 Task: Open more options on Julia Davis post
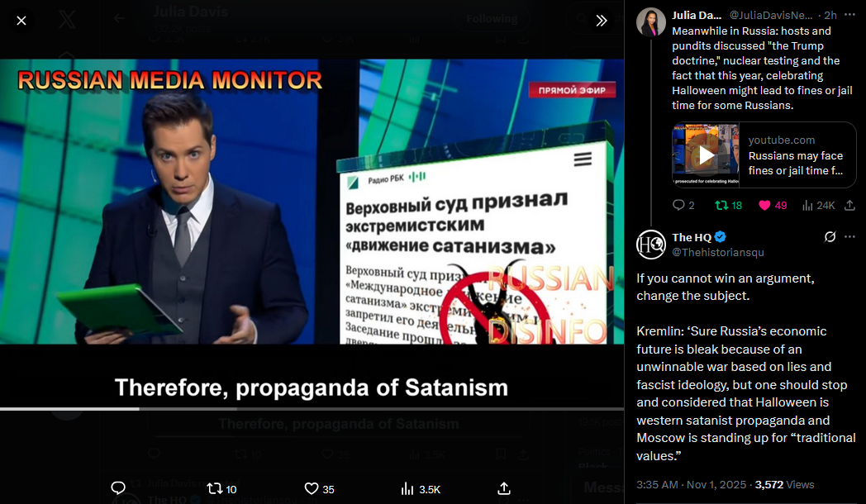coord(849,15)
